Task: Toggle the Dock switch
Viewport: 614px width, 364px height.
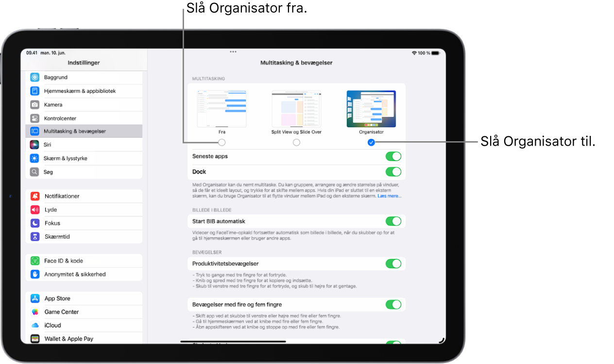Action: click(x=393, y=172)
